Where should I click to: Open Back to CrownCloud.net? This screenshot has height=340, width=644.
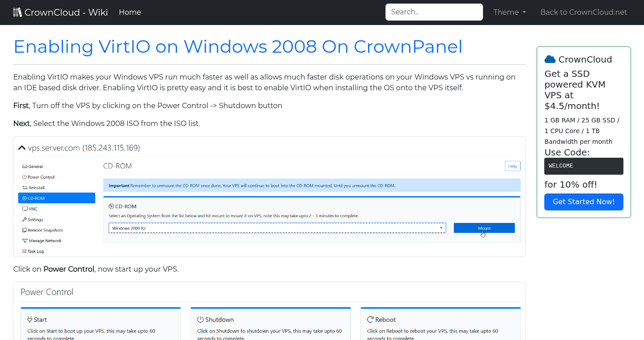[x=584, y=12]
